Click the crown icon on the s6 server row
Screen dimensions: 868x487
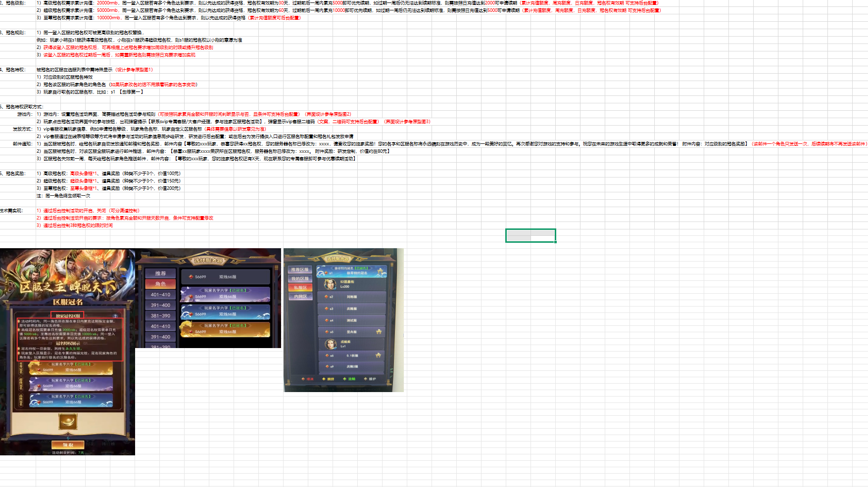tap(378, 355)
